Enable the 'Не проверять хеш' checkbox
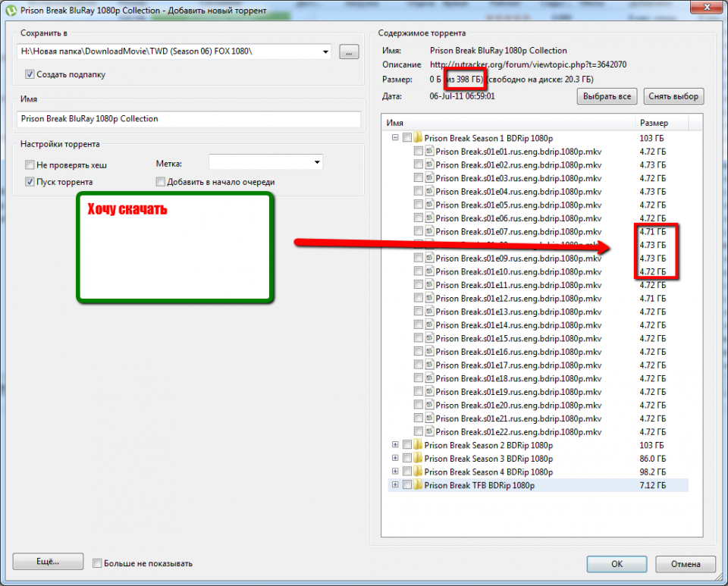This screenshot has width=728, height=586. tap(30, 165)
